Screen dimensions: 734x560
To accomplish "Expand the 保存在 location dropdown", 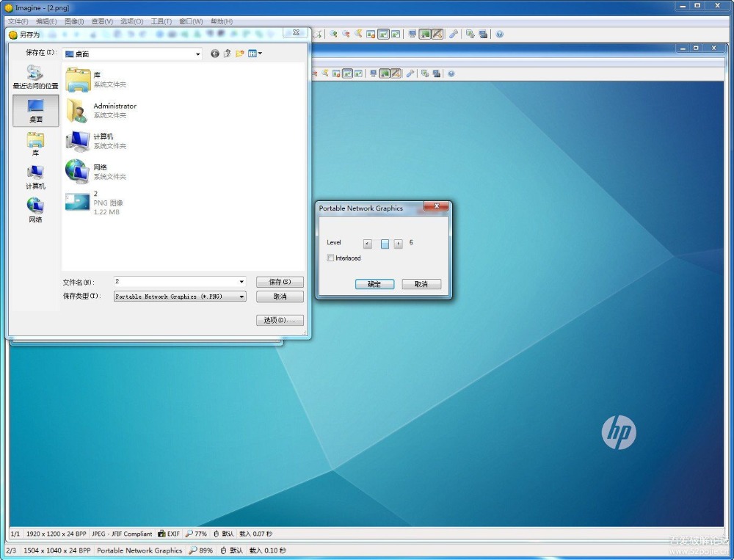I will (197, 54).
